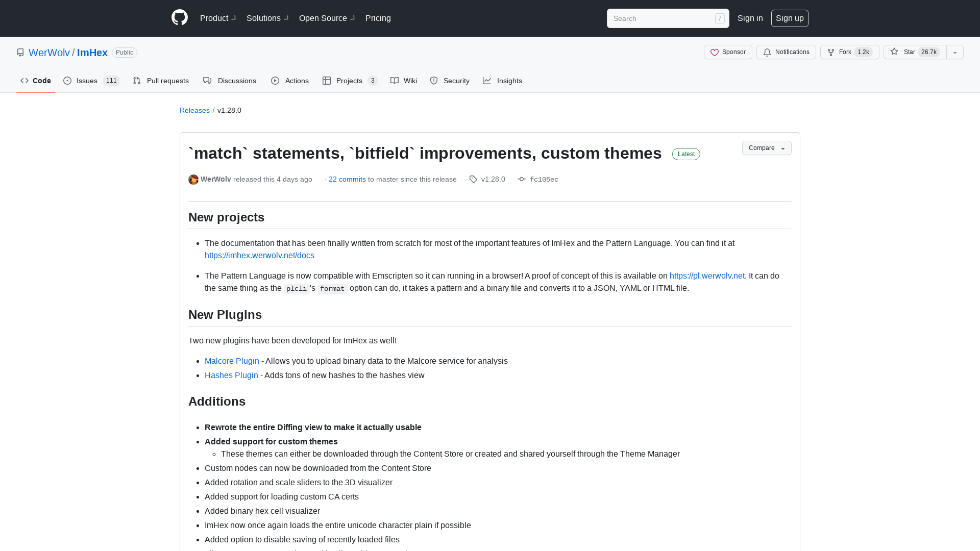
Task: Click the repository book icon beside WerWolv
Action: (x=20, y=53)
